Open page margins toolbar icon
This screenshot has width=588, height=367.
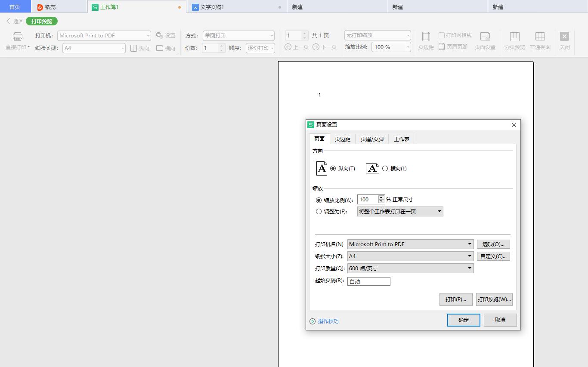click(x=426, y=37)
